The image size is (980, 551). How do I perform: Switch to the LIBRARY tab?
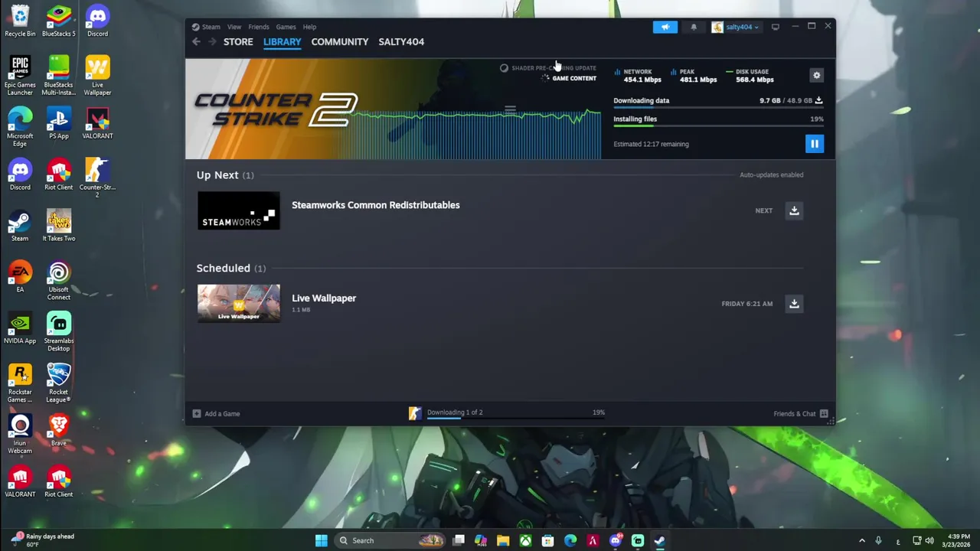(283, 42)
